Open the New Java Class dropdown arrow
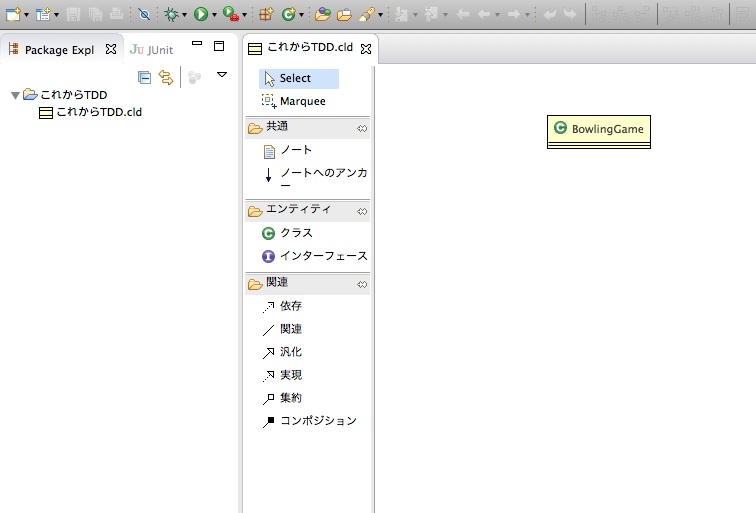 pos(302,15)
